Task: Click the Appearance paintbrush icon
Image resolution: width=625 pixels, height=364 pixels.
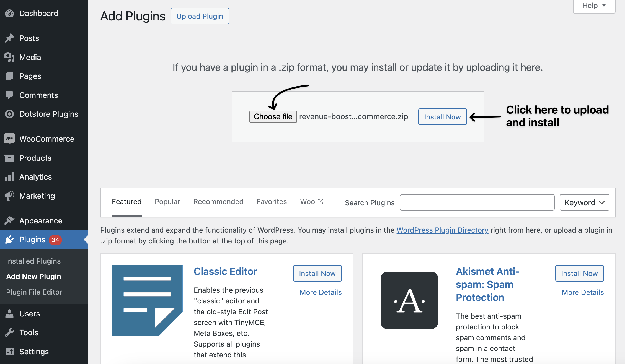Action: [x=9, y=221]
